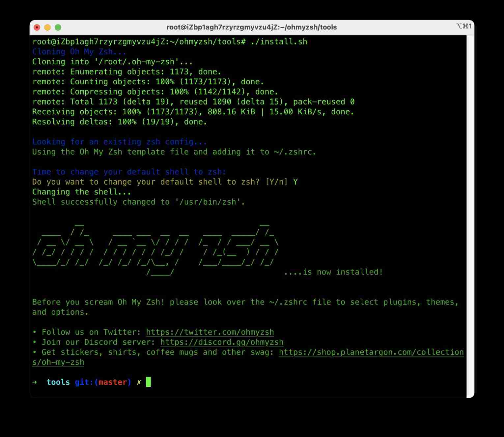Open the Twitter ohmyzsh link
504x437 pixels.
coord(210,332)
